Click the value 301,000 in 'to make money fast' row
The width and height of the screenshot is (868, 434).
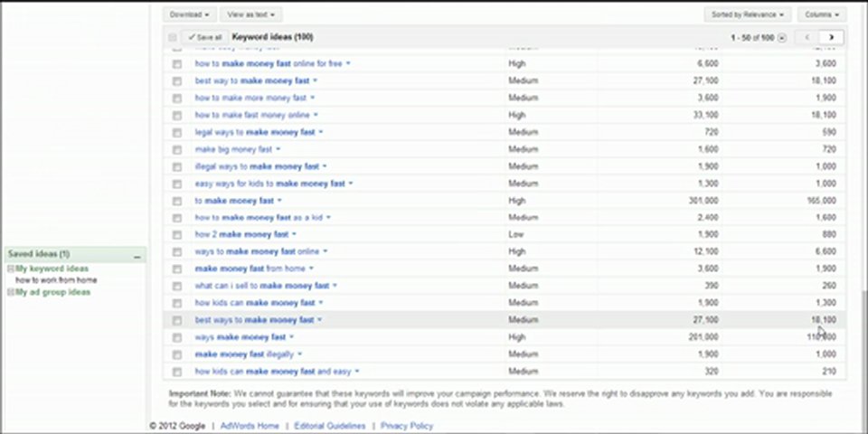[x=703, y=201]
